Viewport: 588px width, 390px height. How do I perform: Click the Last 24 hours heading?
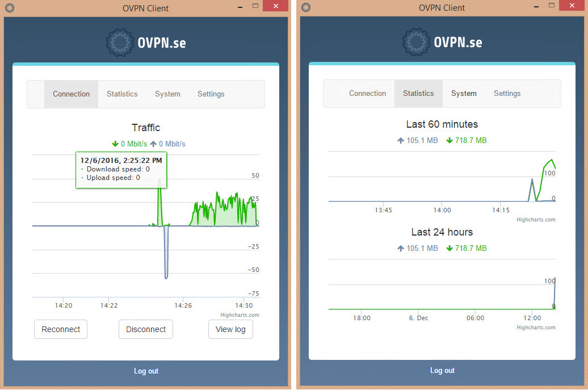(x=442, y=232)
